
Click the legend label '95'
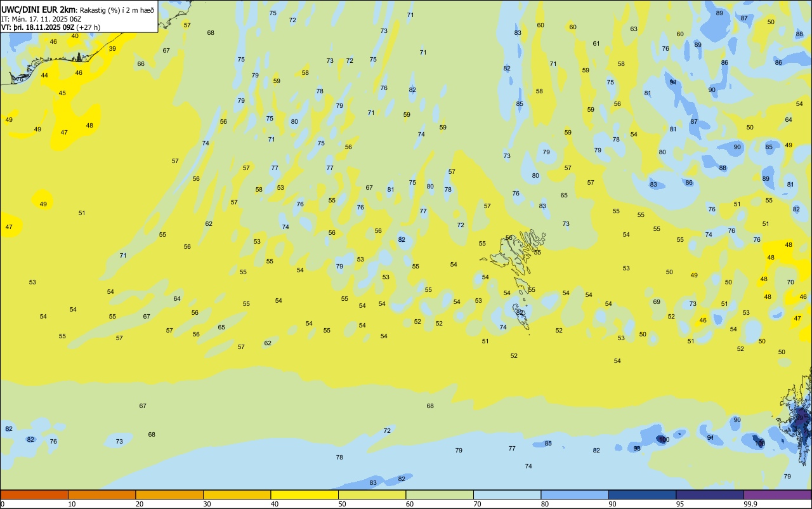(x=680, y=504)
